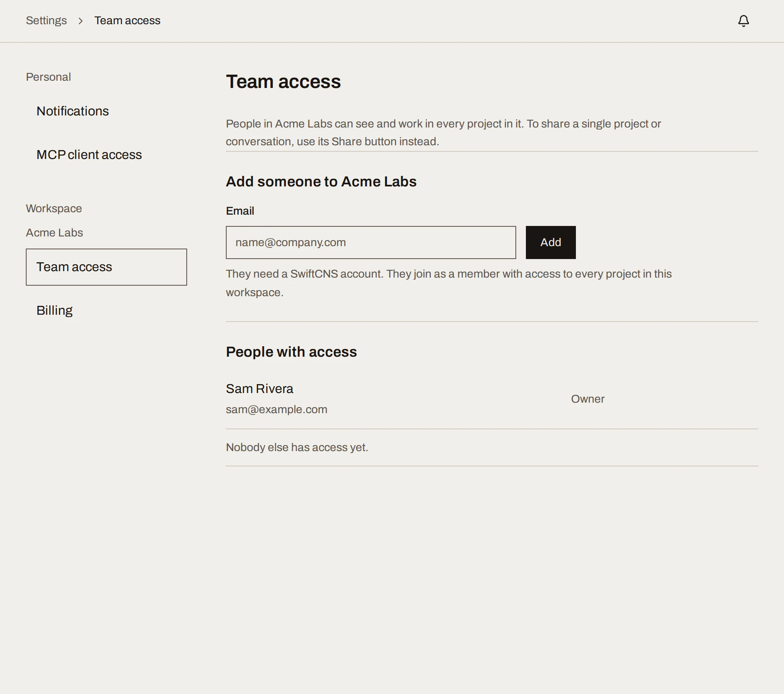Image resolution: width=784 pixels, height=694 pixels.
Task: Click 'People with access' heading
Action: (292, 352)
